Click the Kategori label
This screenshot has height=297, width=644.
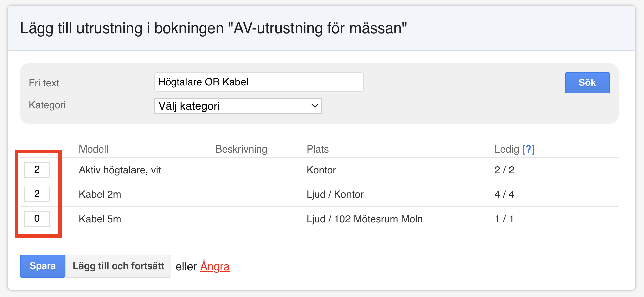point(47,105)
